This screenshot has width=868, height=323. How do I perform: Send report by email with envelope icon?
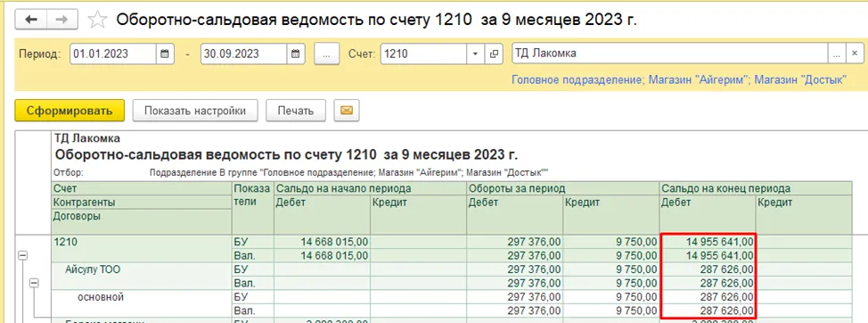click(347, 111)
